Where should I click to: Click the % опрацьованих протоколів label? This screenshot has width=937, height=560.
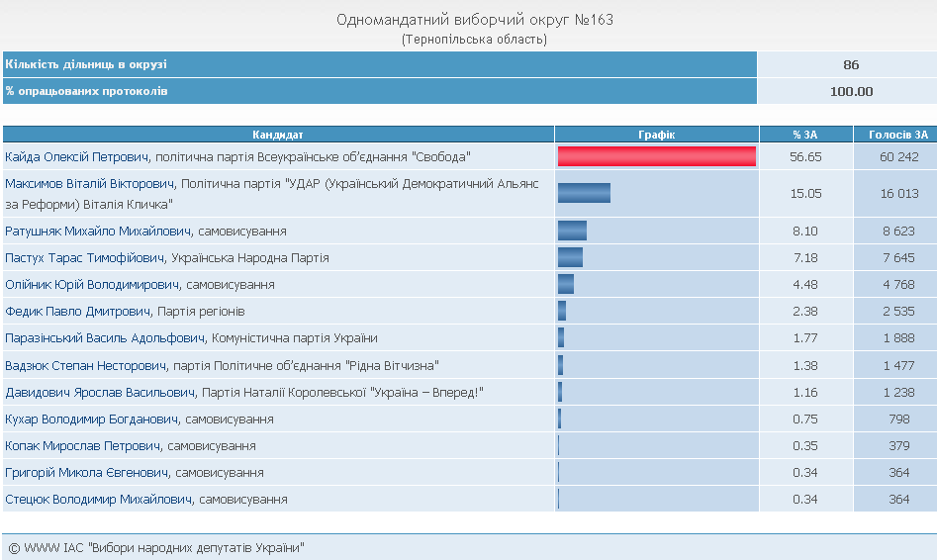point(87,91)
